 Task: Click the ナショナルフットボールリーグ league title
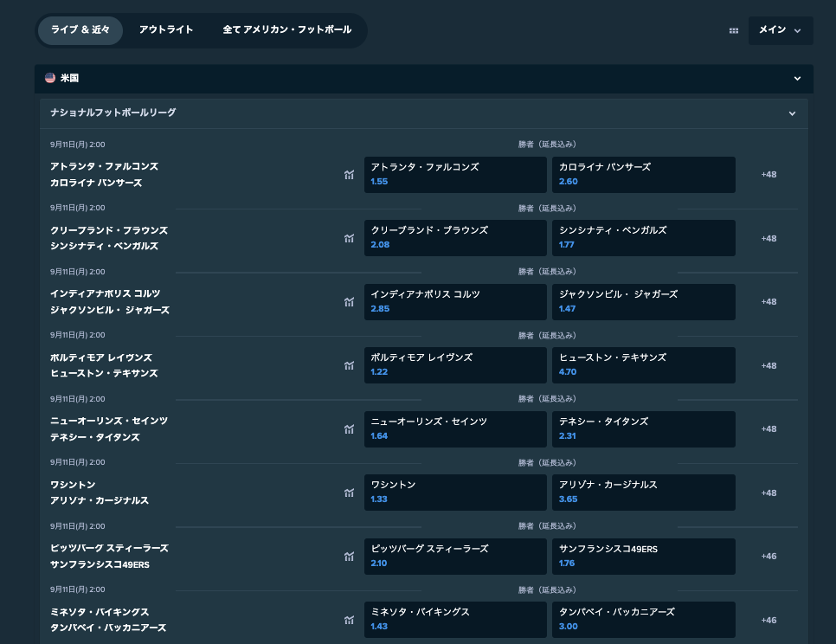(113, 113)
